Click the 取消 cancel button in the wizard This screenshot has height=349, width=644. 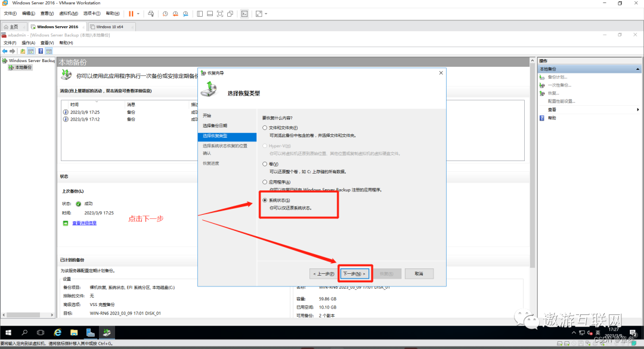click(419, 273)
